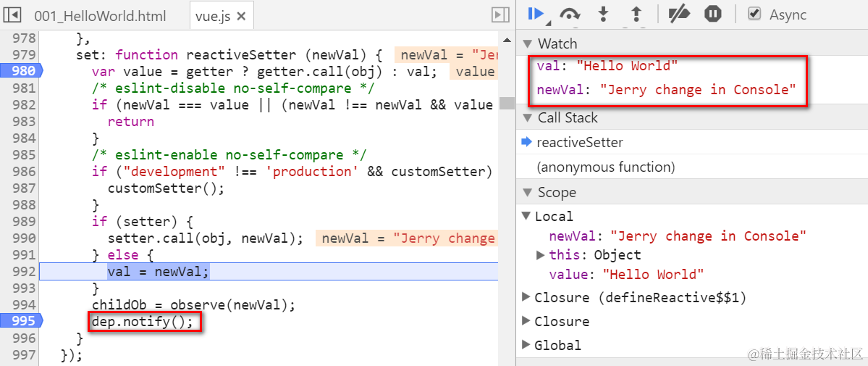Viewport: 868px width, 366px height.
Task: Click 'val = newVal;' highlighted line
Action: (159, 271)
